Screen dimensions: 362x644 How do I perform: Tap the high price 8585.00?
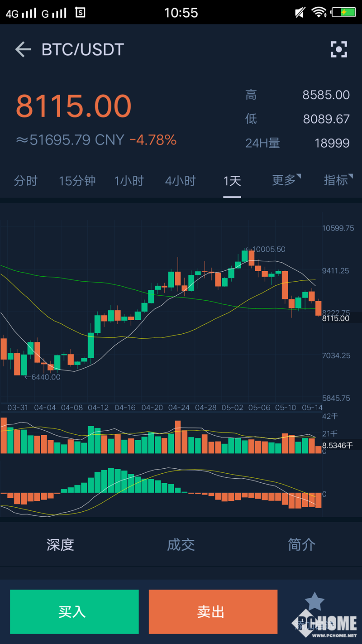(326, 95)
